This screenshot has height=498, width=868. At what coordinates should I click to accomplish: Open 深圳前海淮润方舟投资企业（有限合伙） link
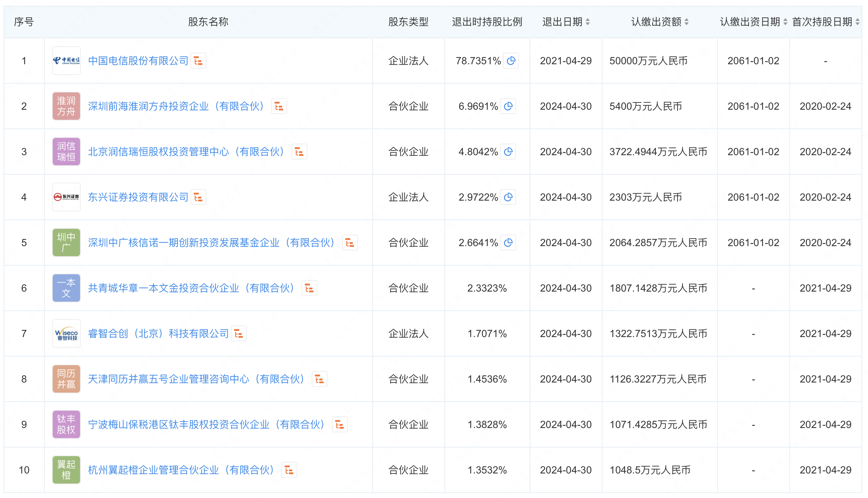click(177, 106)
